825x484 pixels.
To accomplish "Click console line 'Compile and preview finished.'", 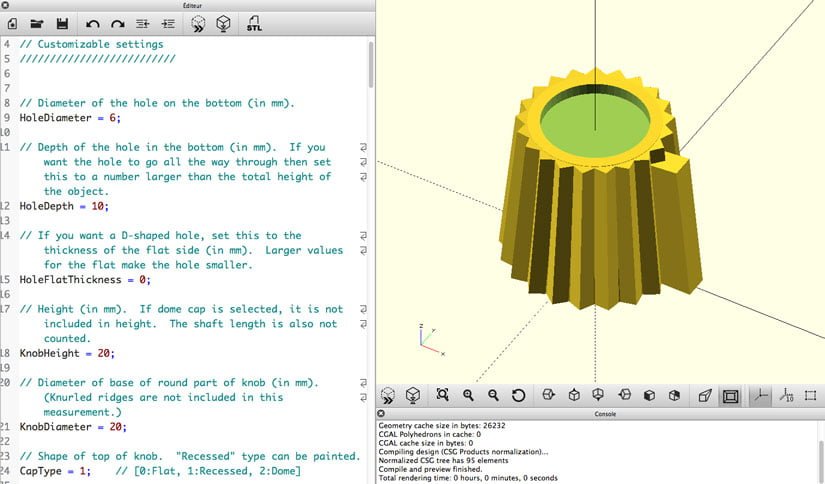I will [430, 469].
